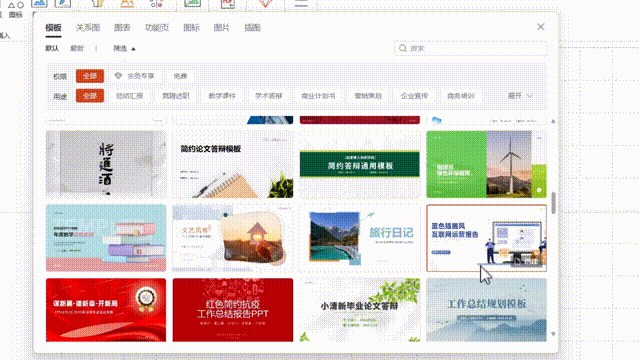
Task: Select 全部 in the 用途 row
Action: pos(90,96)
